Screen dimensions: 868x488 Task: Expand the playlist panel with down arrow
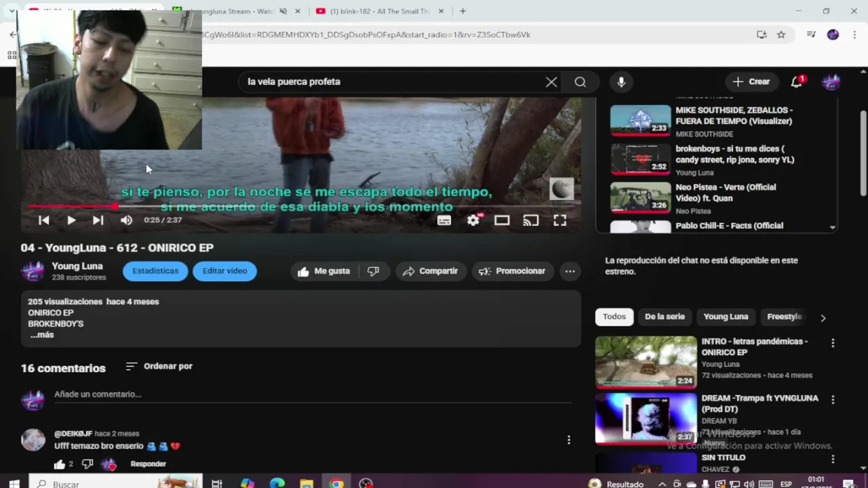[x=833, y=228]
